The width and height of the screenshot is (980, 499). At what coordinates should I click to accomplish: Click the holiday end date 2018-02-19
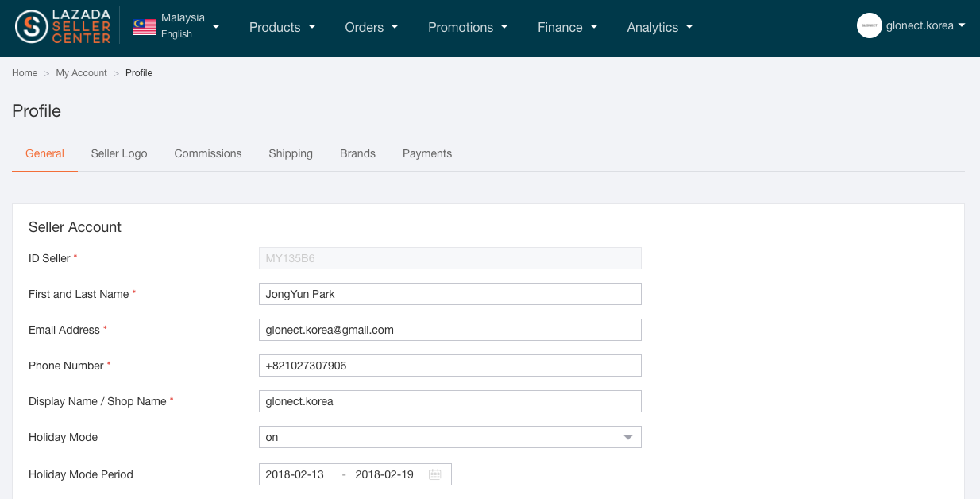[384, 474]
